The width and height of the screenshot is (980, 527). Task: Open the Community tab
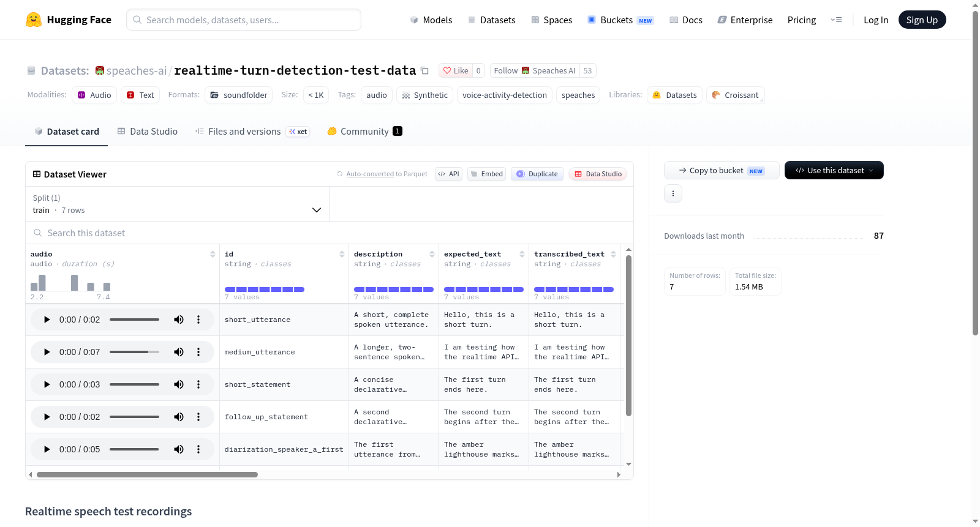pyautogui.click(x=364, y=131)
